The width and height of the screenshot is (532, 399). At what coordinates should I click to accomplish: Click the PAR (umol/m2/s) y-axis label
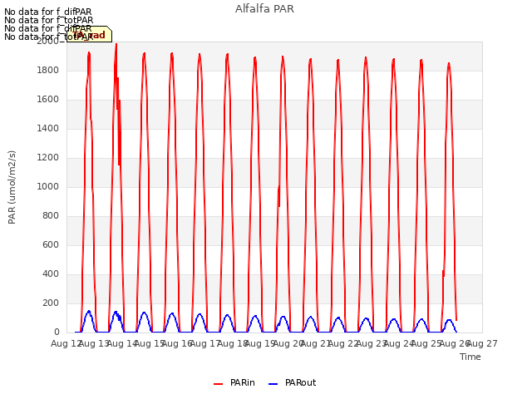(12, 187)
